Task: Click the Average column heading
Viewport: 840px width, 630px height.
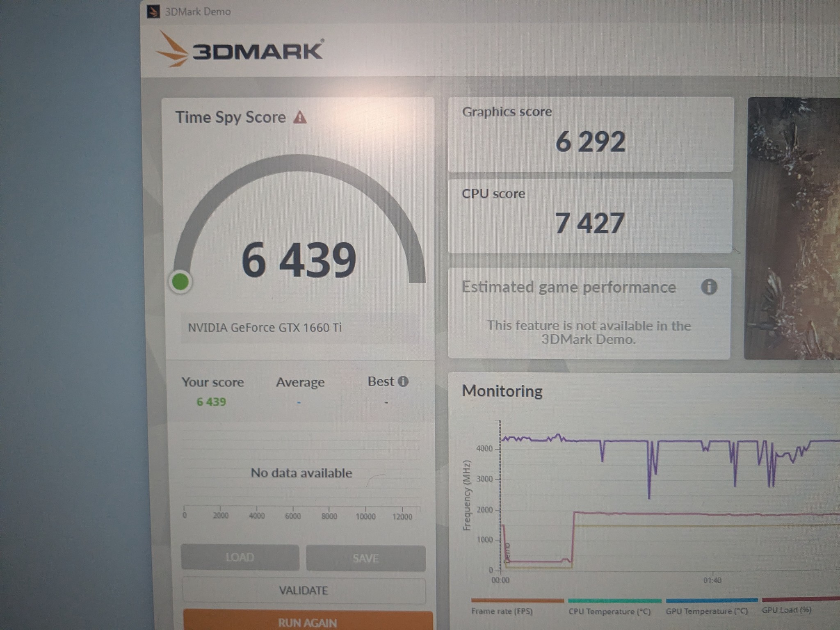Action: (300, 382)
